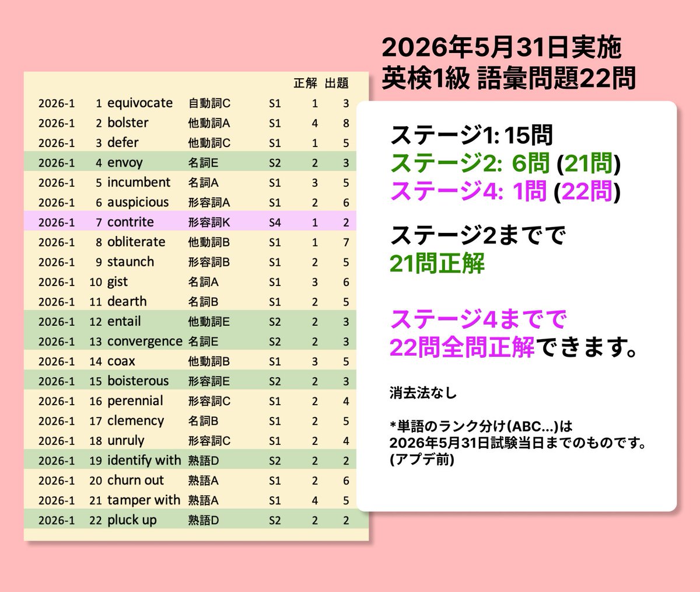Select question count '7' in obliterate row
Screen dimensions: 700x592
click(346, 242)
